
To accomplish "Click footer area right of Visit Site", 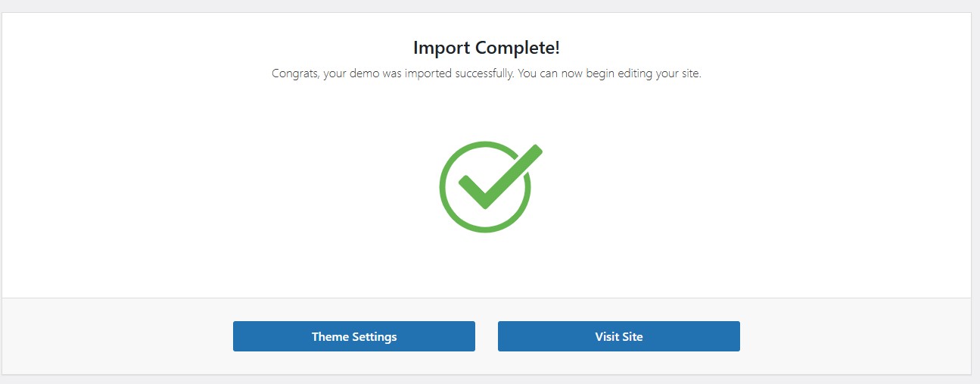I will coord(855,336).
